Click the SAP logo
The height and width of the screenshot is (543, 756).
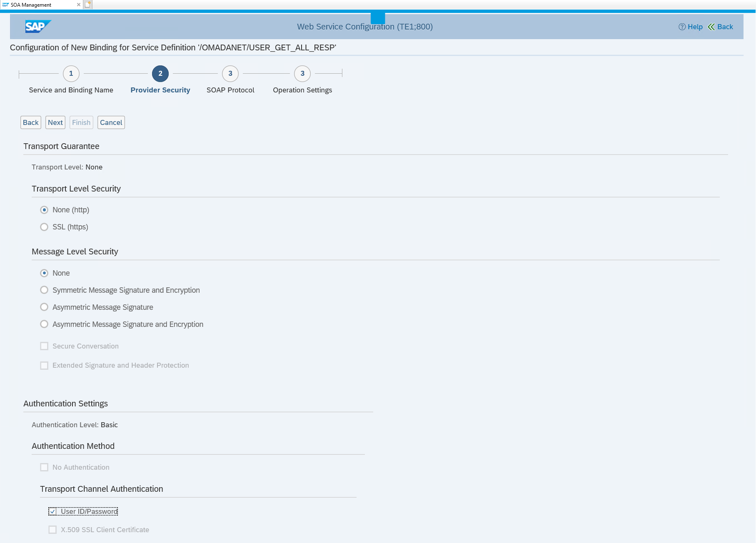[x=38, y=27]
